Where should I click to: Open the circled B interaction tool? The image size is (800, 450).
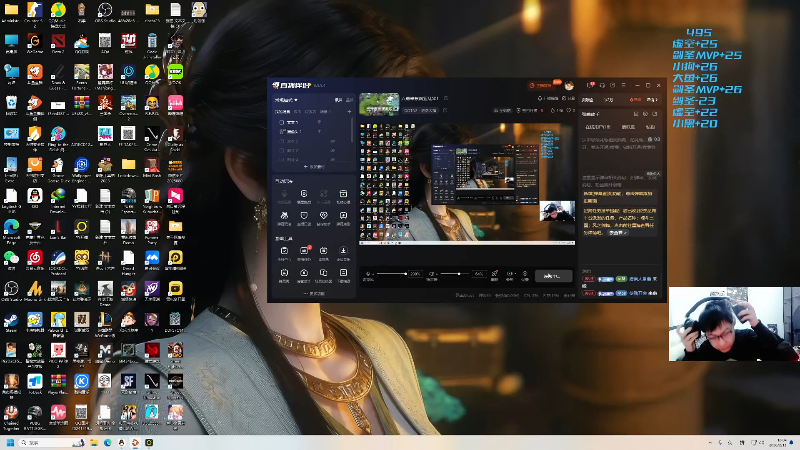pos(304,196)
